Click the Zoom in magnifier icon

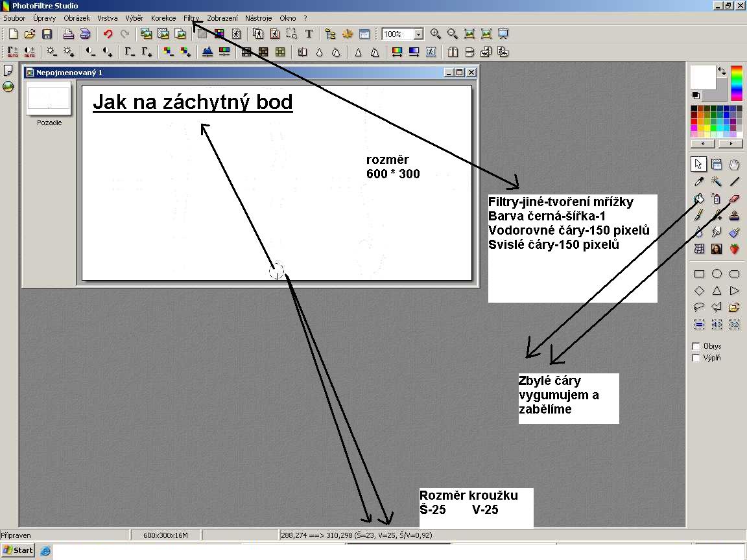(436, 34)
